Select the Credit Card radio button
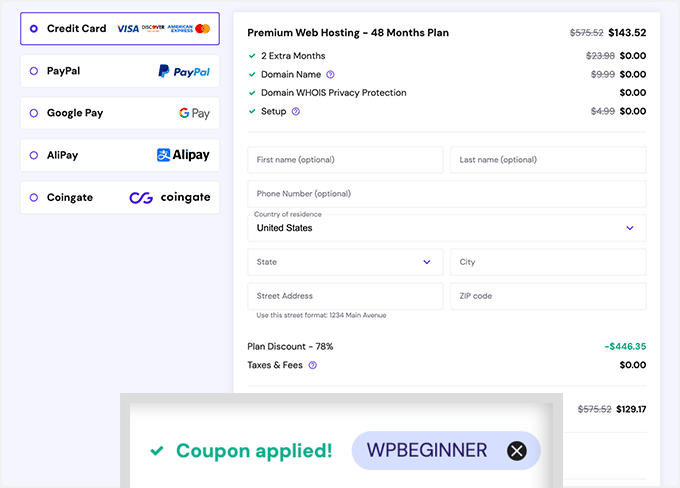Screen dimensions: 680x488 (34, 29)
